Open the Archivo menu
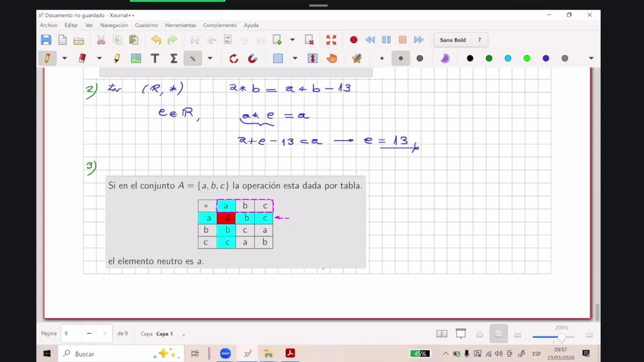Viewport: 644px width, 362px height. pos(49,25)
